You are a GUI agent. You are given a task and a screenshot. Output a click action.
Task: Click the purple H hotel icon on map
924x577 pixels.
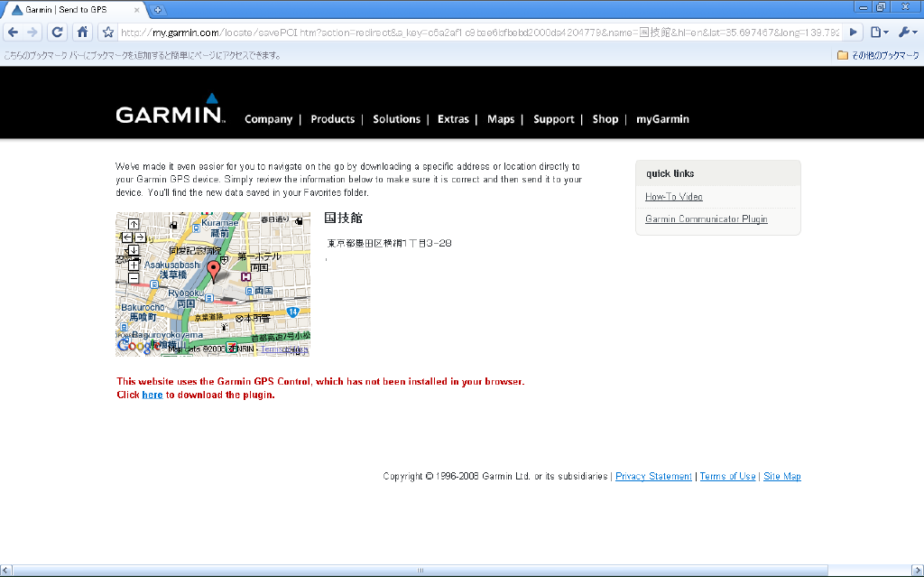click(x=245, y=276)
